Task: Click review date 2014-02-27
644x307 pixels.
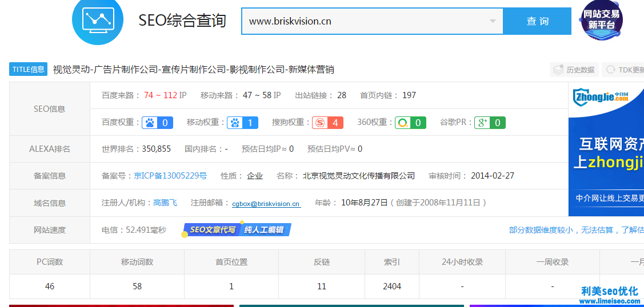Action: pos(493,176)
